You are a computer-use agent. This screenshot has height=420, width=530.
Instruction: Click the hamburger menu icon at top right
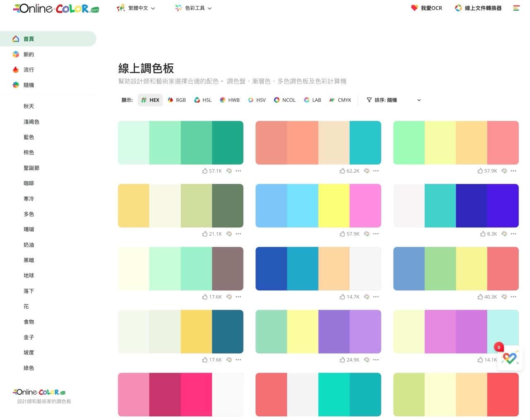(516, 8)
